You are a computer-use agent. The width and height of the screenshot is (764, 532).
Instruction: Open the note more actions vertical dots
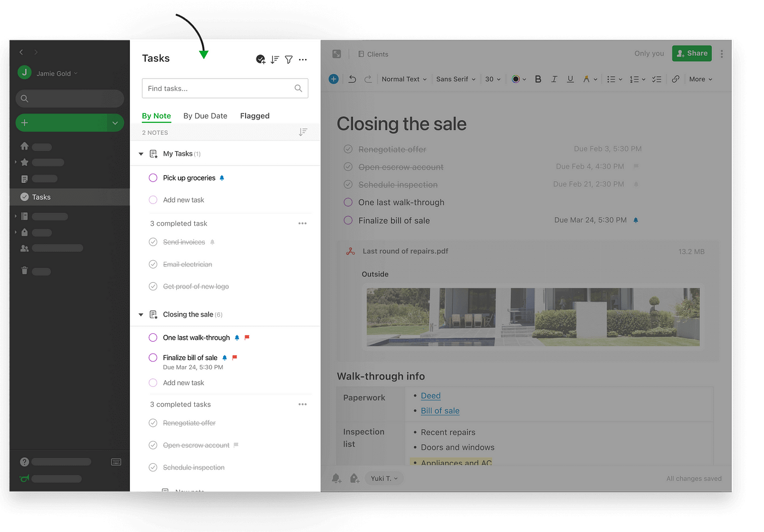point(721,54)
